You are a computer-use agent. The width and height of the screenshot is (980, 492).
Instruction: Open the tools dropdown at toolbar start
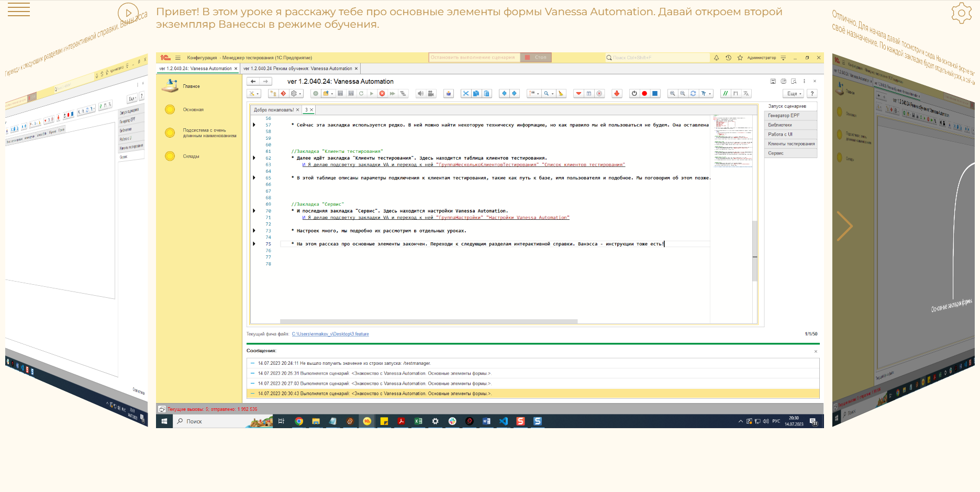coord(254,94)
